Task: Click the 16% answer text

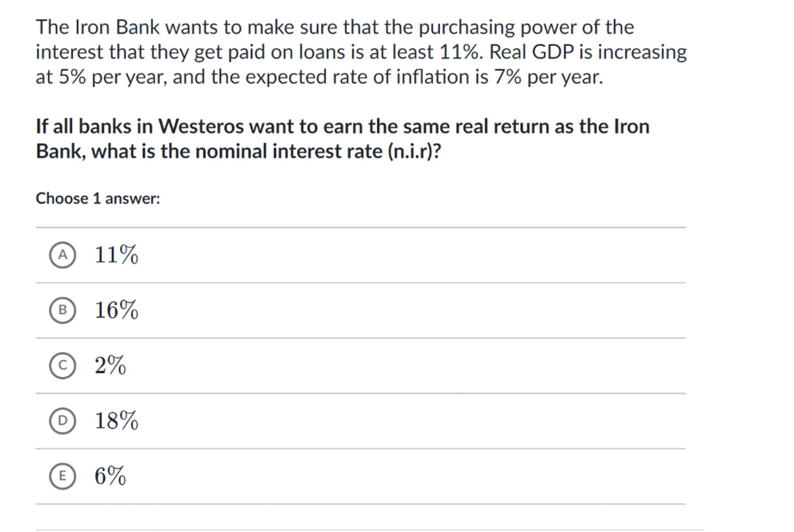Action: (x=116, y=310)
